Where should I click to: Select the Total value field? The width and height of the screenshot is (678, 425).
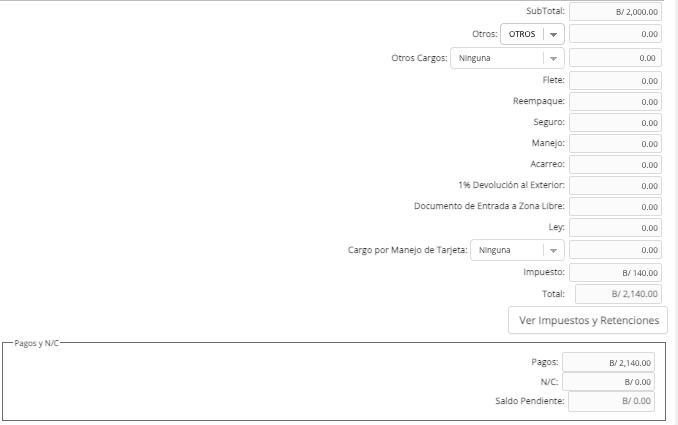pyautogui.click(x=618, y=294)
